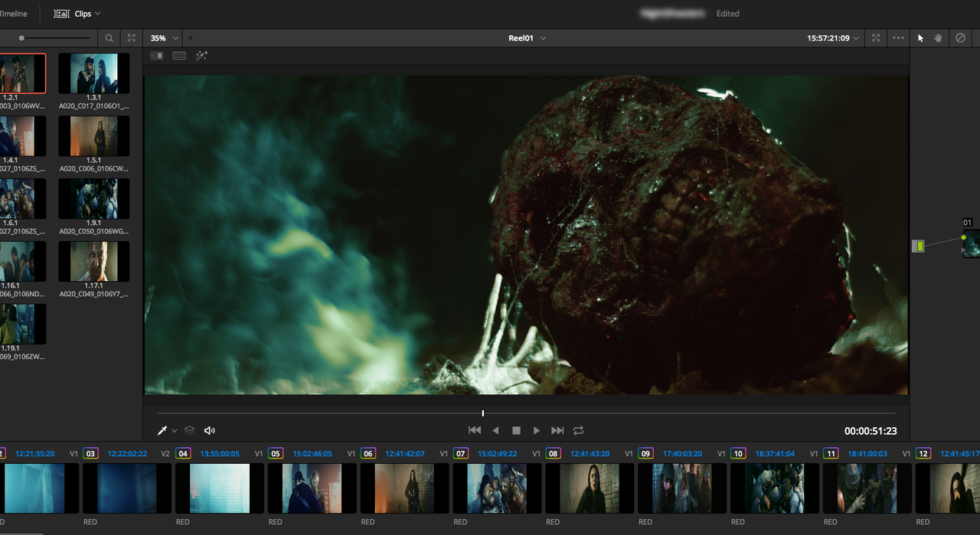Click clip number badge 09
This screenshot has height=535, width=980.
(646, 454)
